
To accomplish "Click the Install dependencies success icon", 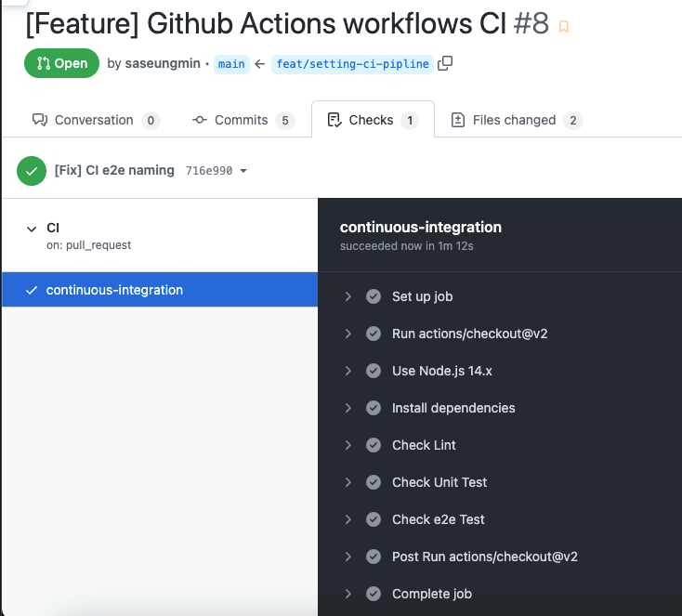I will 374,408.
